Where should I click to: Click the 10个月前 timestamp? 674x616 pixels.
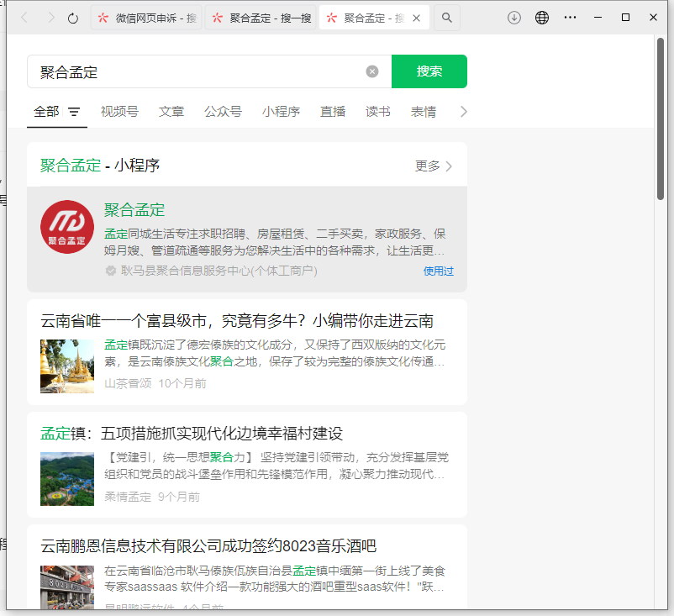pyautogui.click(x=182, y=383)
